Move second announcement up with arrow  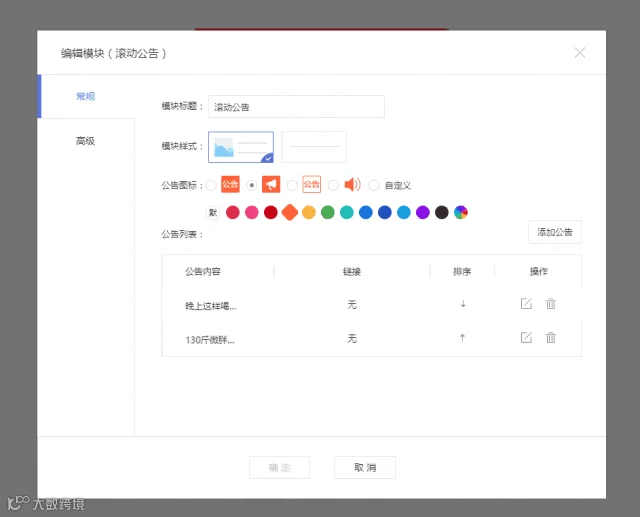[462, 337]
